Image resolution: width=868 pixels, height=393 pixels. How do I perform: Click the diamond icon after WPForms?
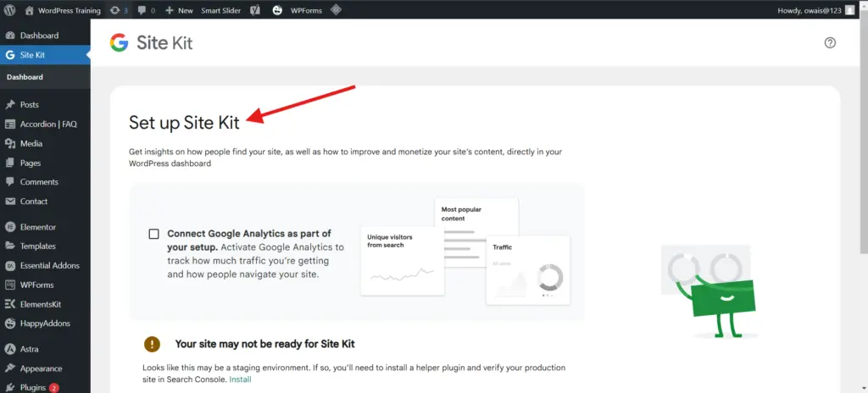coord(336,9)
